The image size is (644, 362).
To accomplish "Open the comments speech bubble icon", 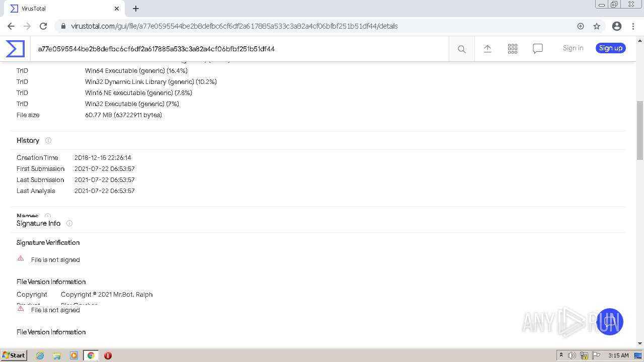I will pos(538,49).
